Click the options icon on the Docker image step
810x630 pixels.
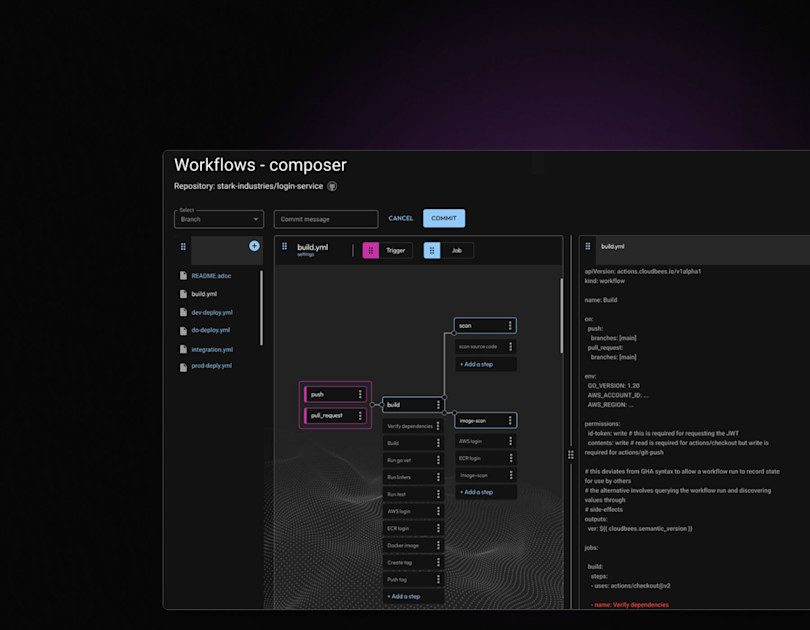(x=438, y=545)
